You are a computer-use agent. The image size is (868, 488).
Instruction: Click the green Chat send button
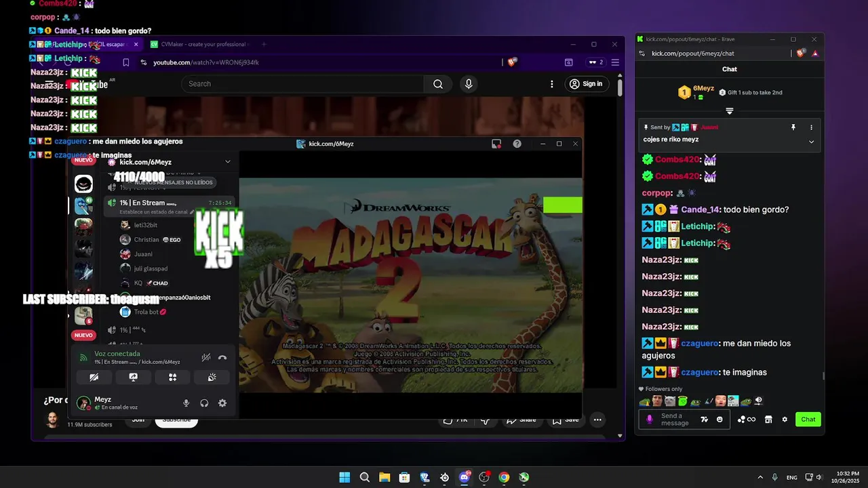(x=808, y=420)
